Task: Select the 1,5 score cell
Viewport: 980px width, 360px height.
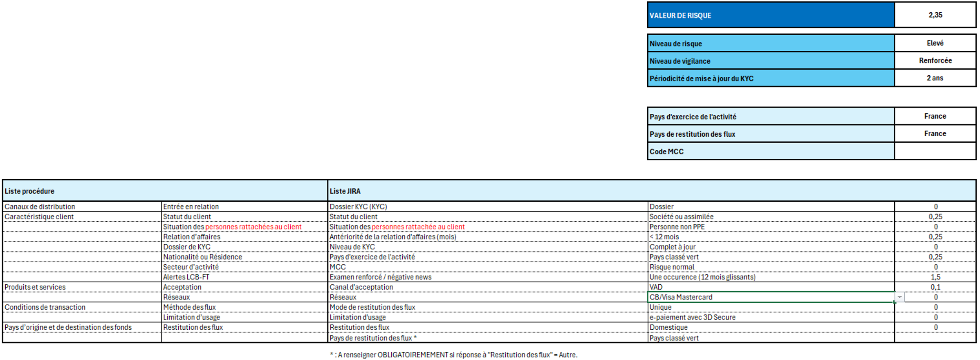Action: point(935,277)
